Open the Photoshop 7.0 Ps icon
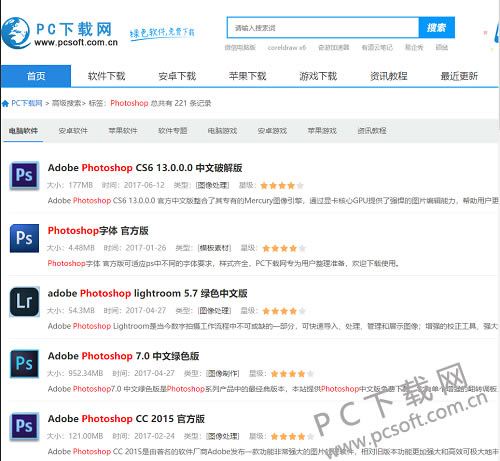The width and height of the screenshot is (500, 461). [x=24, y=364]
